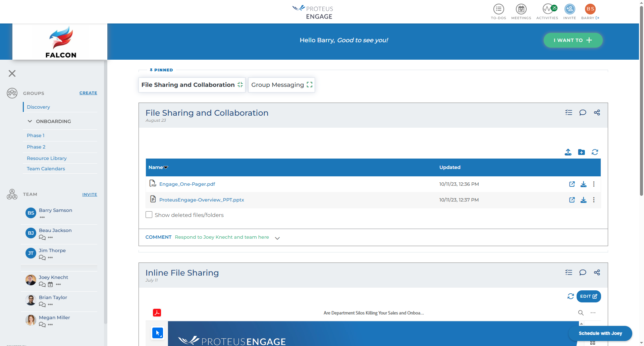Open the more options menu for Engage_One-Pager.pdf
The height and width of the screenshot is (346, 644).
594,184
